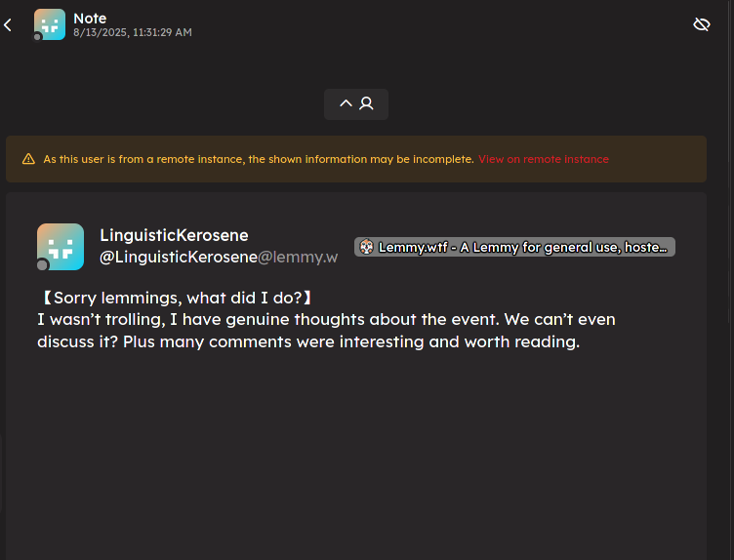Open LinguisticKerosene's large avatar
The image size is (734, 560).
61,247
